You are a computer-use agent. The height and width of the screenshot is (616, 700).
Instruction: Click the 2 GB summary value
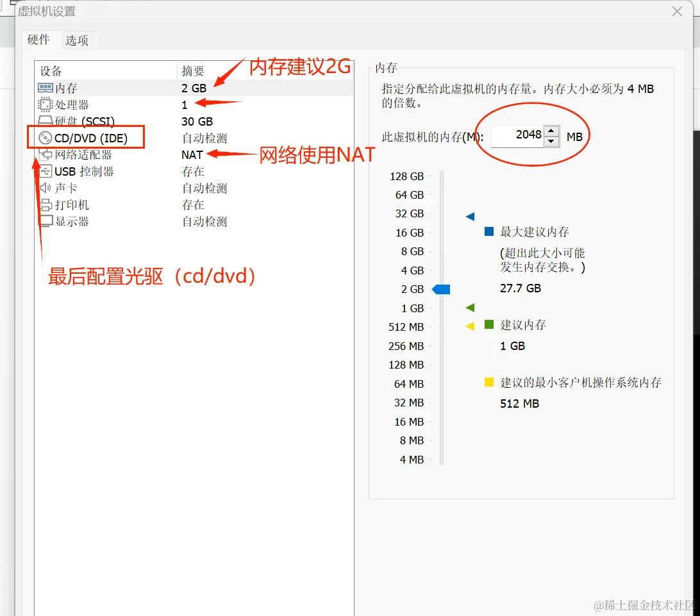(194, 88)
